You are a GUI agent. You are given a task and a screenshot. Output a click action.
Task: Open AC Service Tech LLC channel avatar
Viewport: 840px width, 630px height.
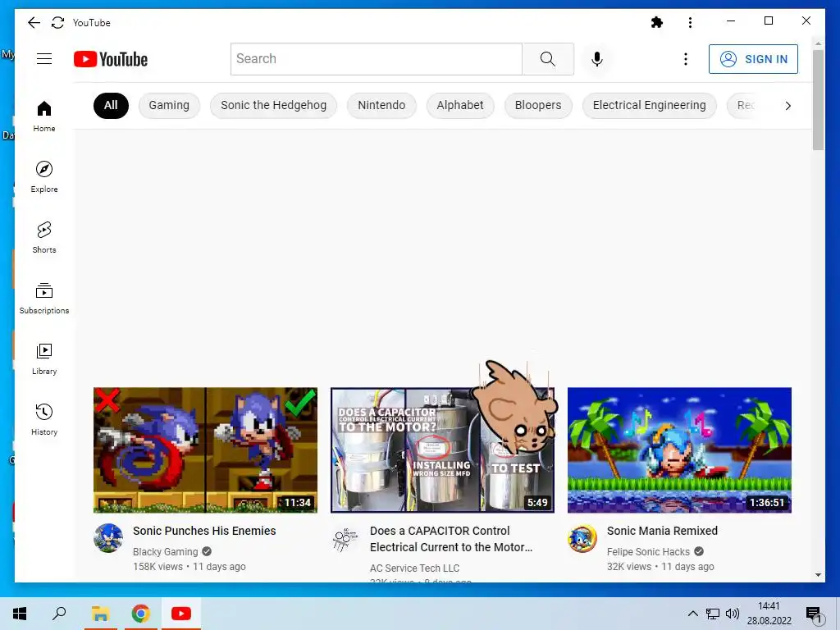[x=345, y=539]
